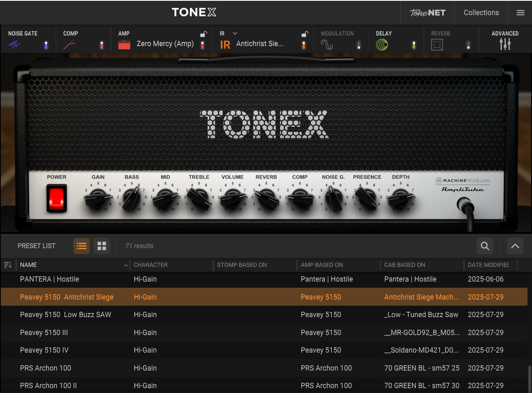
Task: Select the PRS Archon 100 preset
Action: [x=264, y=368]
